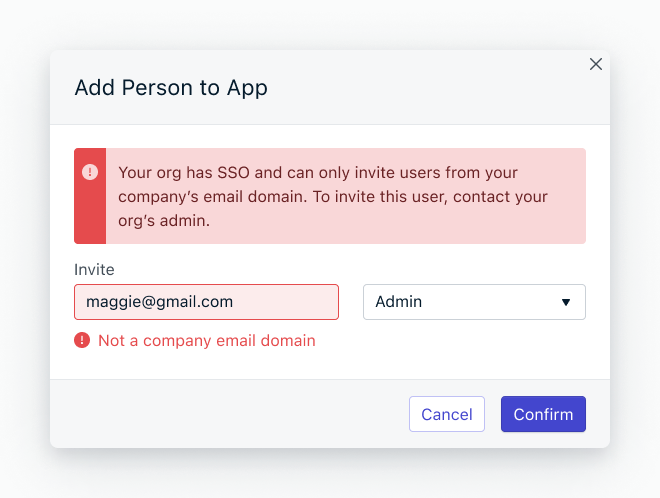Select the Admin label in role selector

tap(399, 302)
